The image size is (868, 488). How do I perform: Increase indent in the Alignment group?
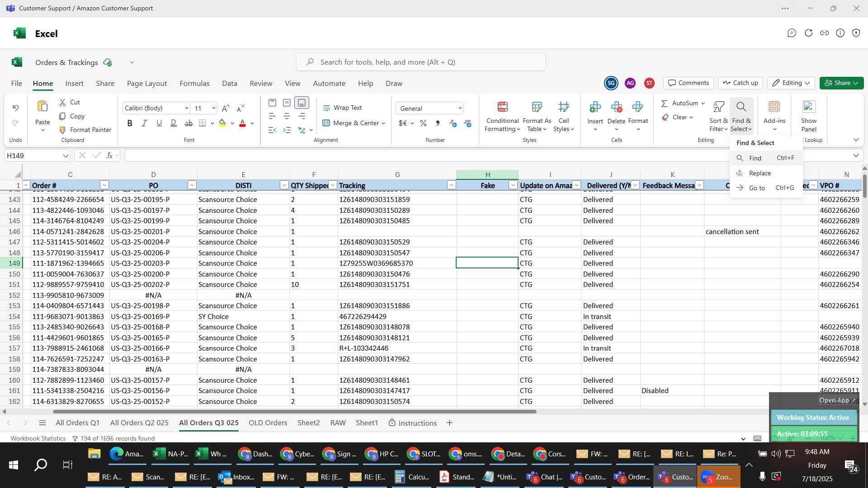pos(287,130)
